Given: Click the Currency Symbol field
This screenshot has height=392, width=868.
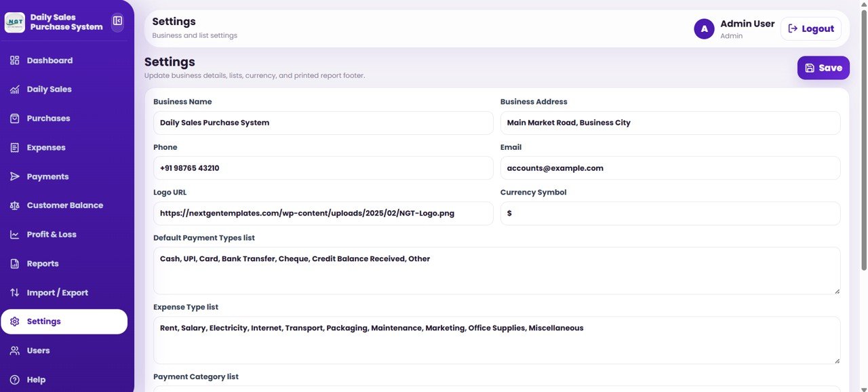Looking at the screenshot, I should (x=670, y=213).
